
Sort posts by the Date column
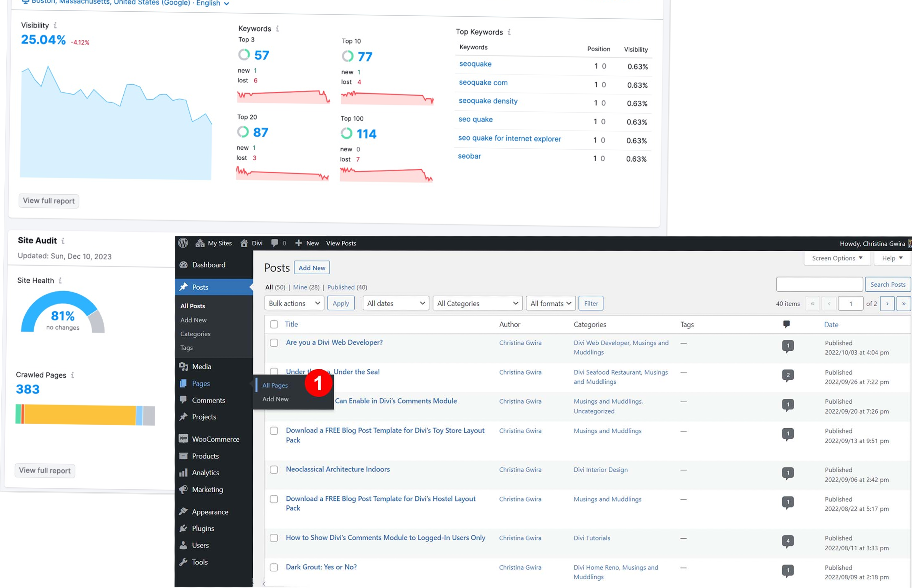(x=831, y=325)
